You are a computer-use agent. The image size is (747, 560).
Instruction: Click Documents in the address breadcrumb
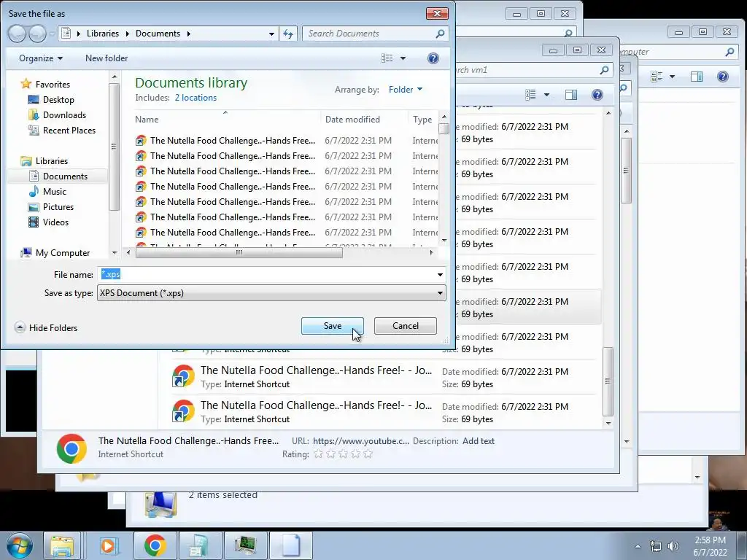(x=158, y=34)
